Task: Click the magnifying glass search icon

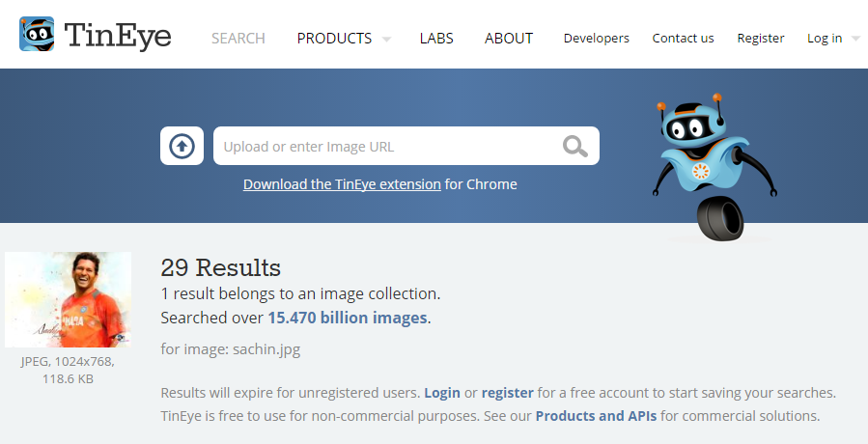Action: tap(575, 147)
